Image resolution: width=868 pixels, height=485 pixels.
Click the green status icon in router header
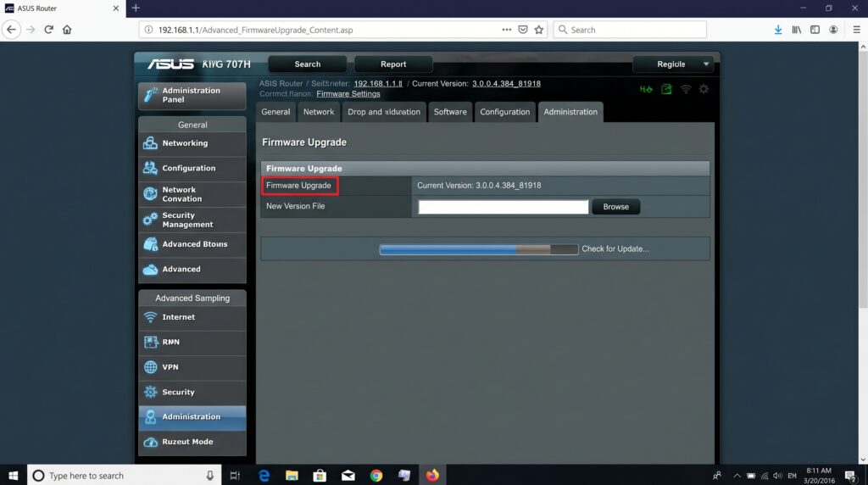(x=646, y=89)
